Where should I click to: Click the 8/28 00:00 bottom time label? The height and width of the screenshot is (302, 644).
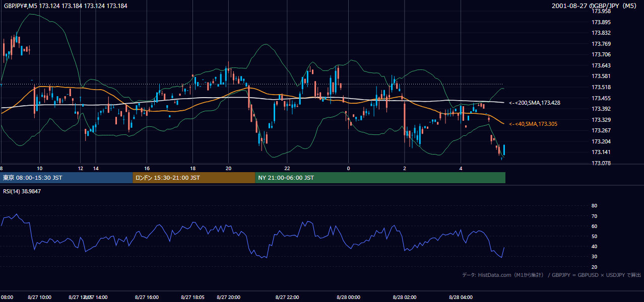(x=348, y=297)
